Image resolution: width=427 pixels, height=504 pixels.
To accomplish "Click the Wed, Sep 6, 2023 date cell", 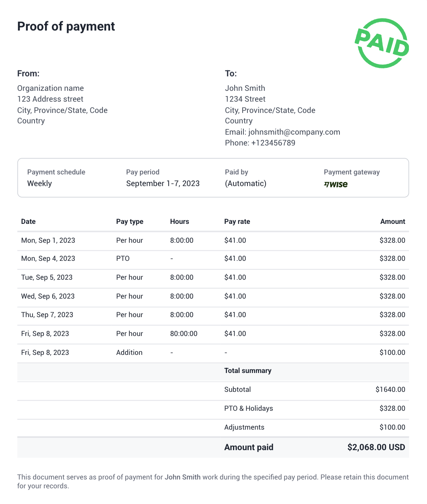I will [x=48, y=296].
